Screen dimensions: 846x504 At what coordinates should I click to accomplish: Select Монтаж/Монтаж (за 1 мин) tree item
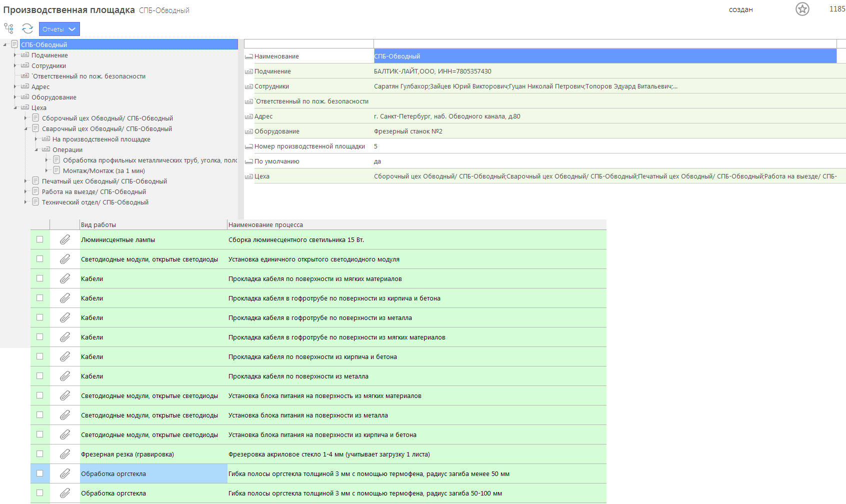coord(103,171)
